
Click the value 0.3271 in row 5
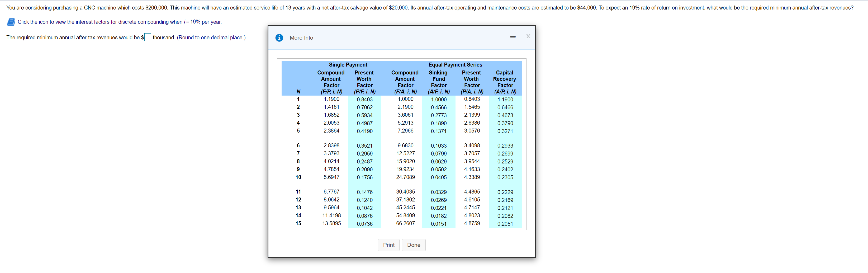[505, 131]
